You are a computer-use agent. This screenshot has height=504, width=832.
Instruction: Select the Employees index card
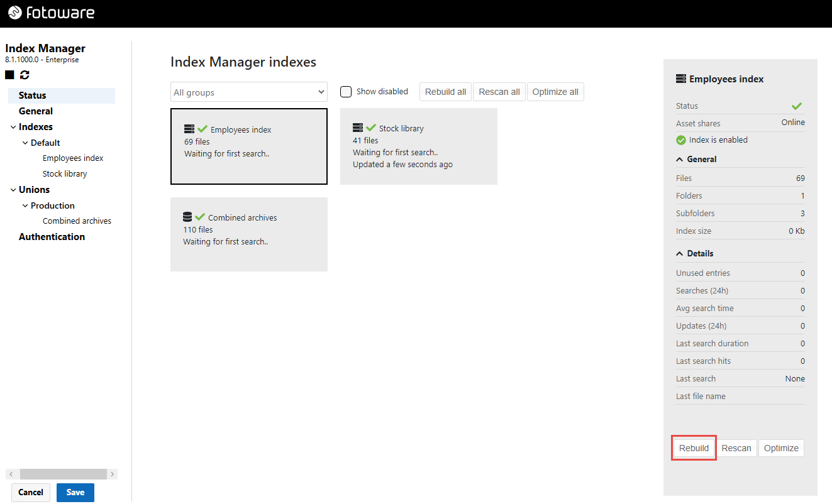click(249, 146)
